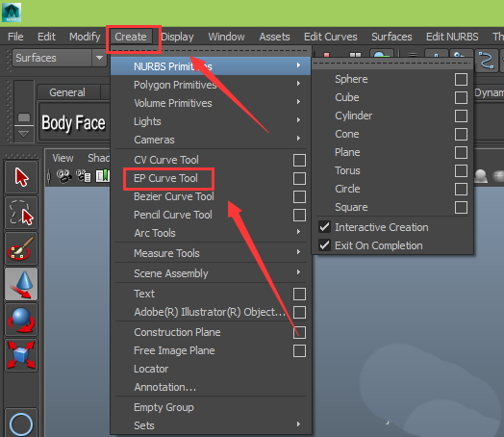Choose CV Curve Tool

click(166, 160)
